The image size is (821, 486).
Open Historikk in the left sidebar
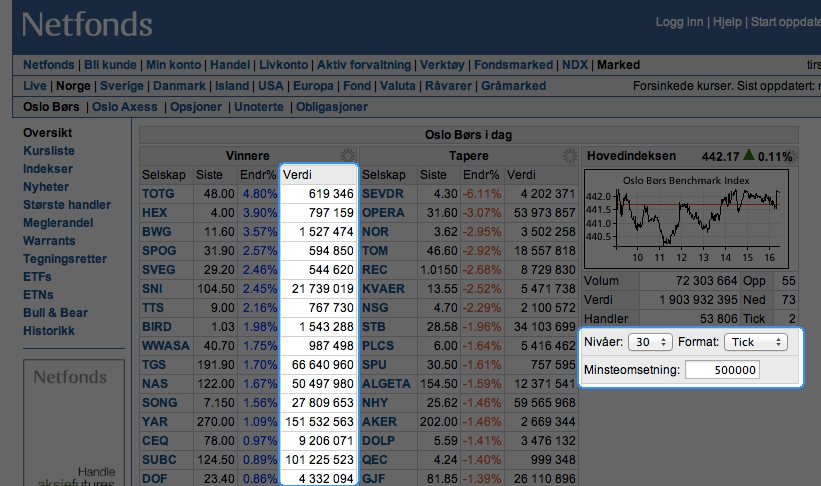(49, 331)
